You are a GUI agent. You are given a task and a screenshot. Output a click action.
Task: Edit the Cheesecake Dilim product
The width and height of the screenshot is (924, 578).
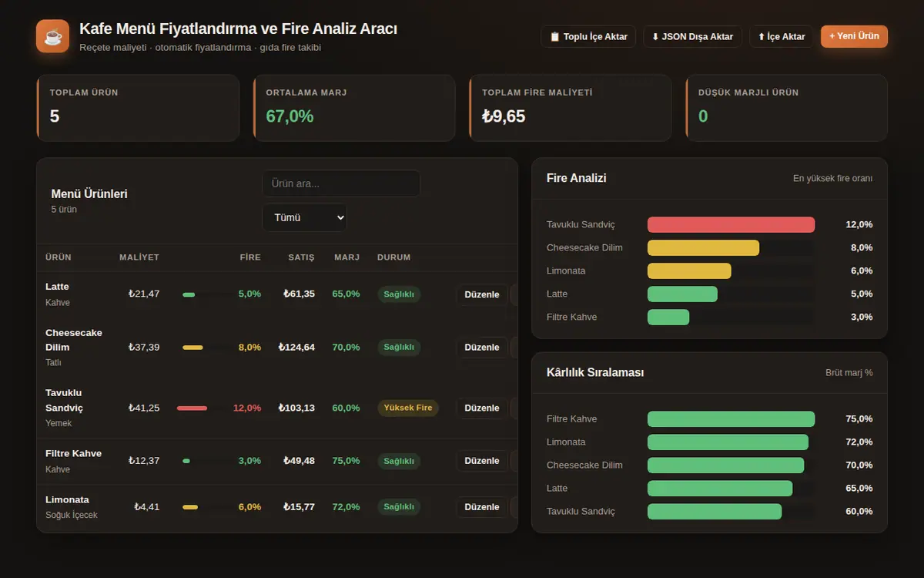tap(482, 348)
